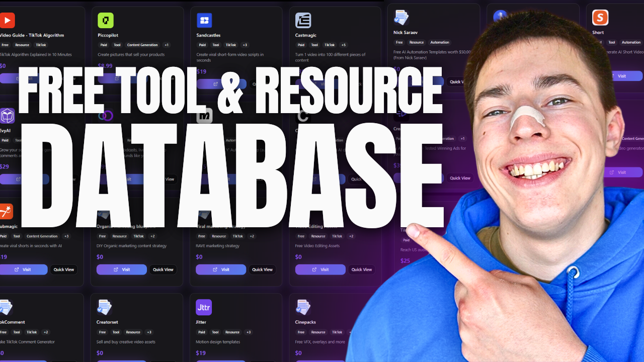Image resolution: width=644 pixels, height=362 pixels.
Task: Click the red Video Guide play icon
Action: tap(7, 21)
